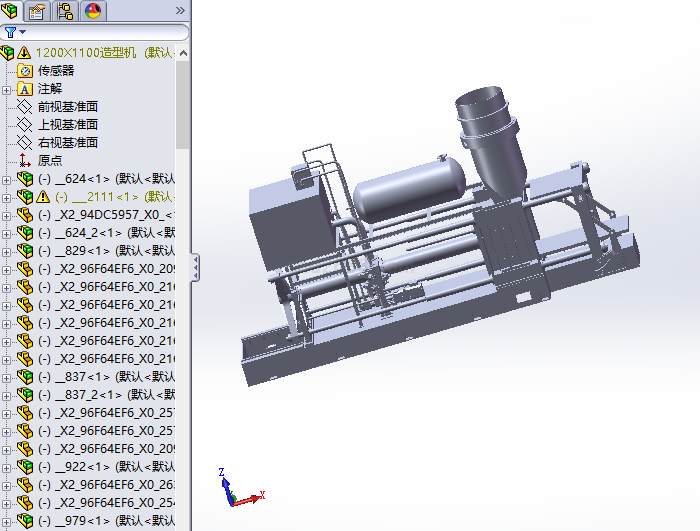Switch to the FeatureManager design tree tab
Screen dimensions: 700x531
coord(11,11)
